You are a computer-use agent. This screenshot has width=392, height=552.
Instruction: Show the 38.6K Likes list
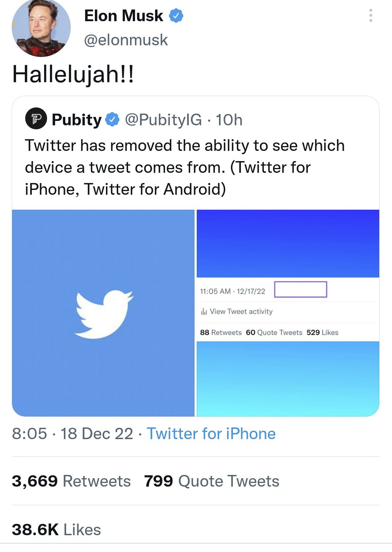click(57, 530)
